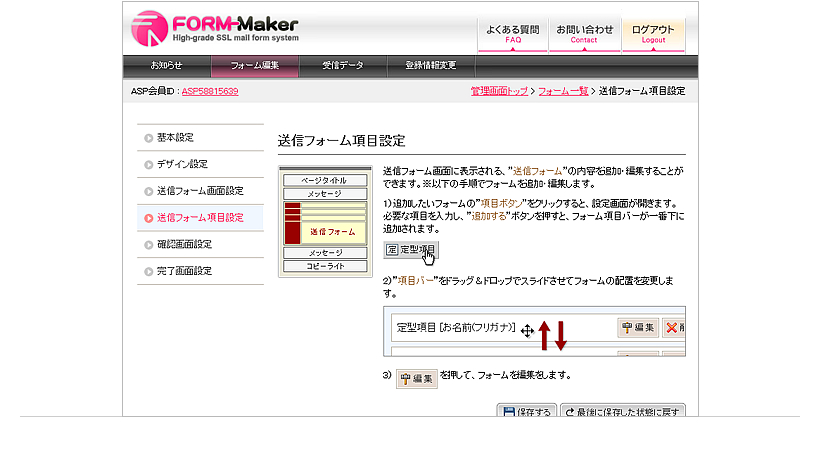
Task: Open the お問い合わせ Contact page
Action: [x=584, y=34]
